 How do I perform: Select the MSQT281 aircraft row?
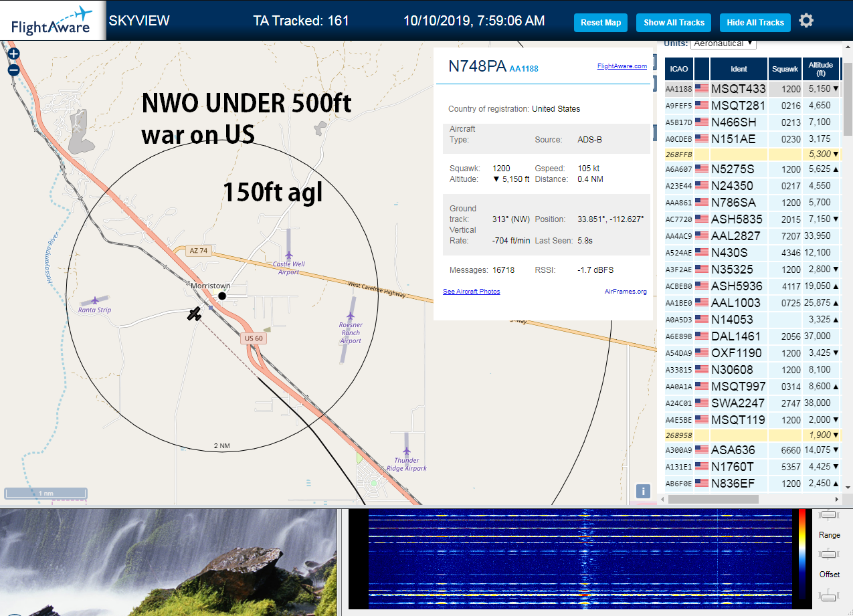point(753,105)
